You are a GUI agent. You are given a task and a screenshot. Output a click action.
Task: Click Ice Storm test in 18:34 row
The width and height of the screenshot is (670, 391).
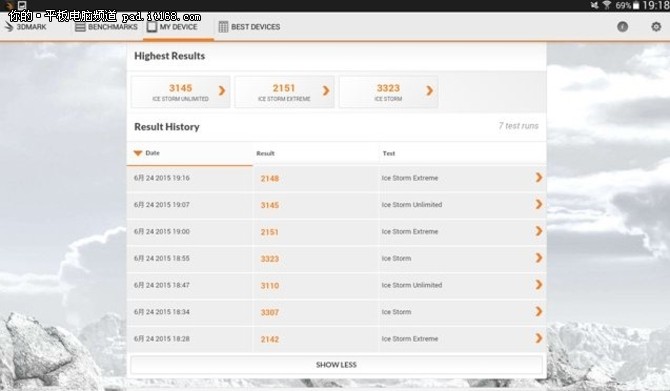pos(396,312)
